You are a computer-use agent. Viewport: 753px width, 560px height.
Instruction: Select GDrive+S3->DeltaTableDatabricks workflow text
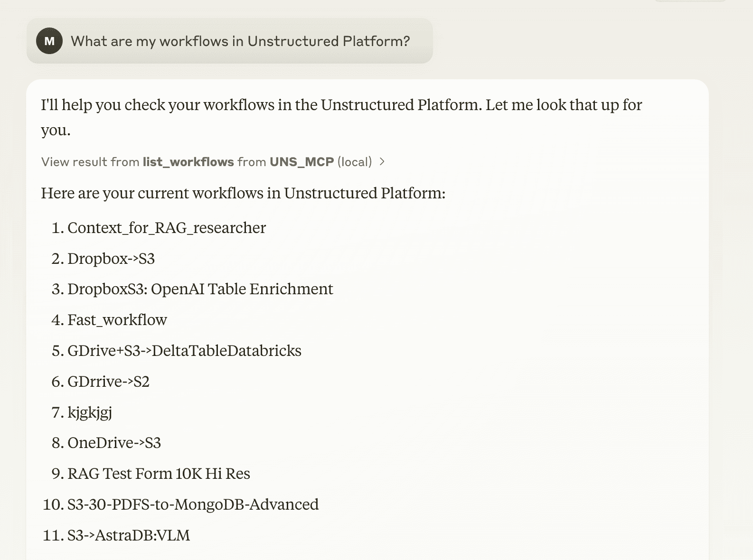[x=184, y=351]
